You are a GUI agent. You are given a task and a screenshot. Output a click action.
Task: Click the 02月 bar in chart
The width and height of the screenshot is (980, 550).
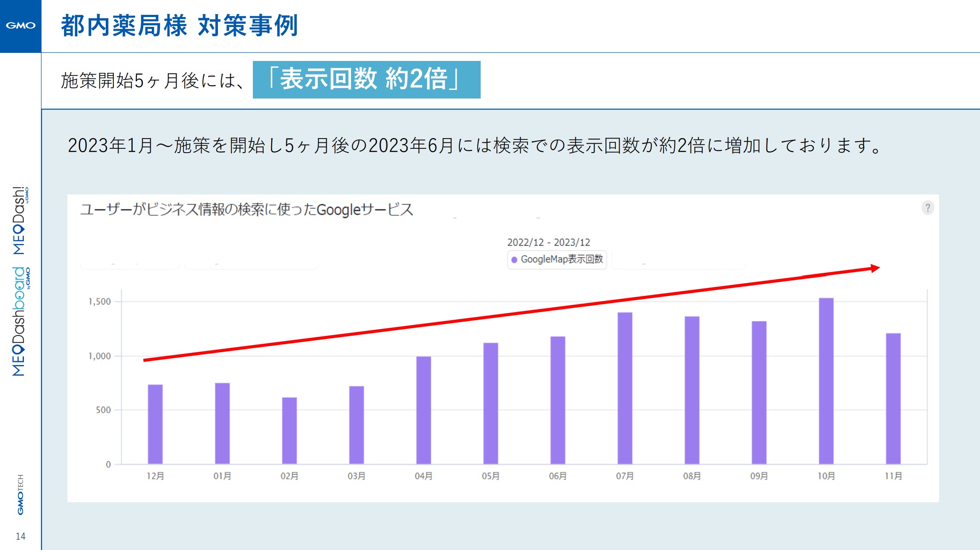tap(289, 431)
